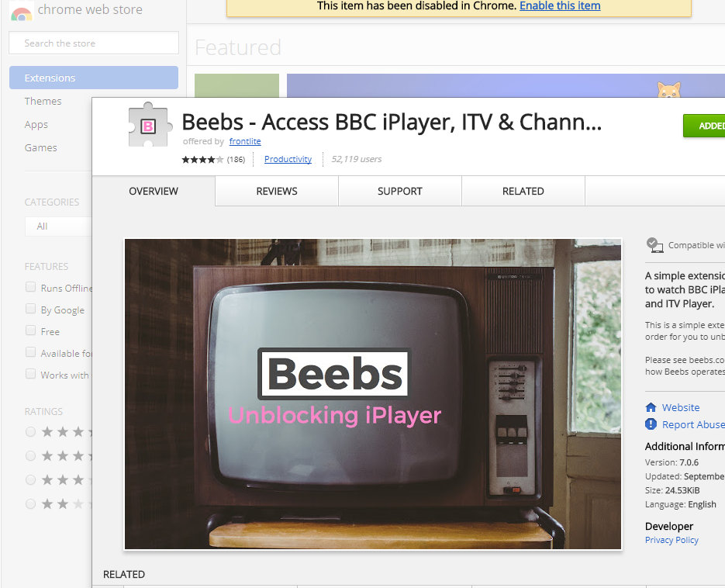This screenshot has width=725, height=588.
Task: Click the Size 24.53KiB text
Action: [x=672, y=490]
